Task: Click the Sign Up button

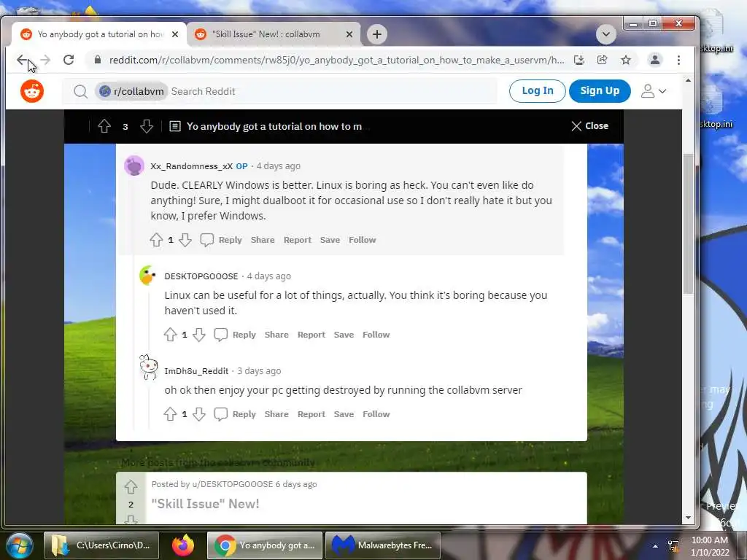Action: click(600, 91)
